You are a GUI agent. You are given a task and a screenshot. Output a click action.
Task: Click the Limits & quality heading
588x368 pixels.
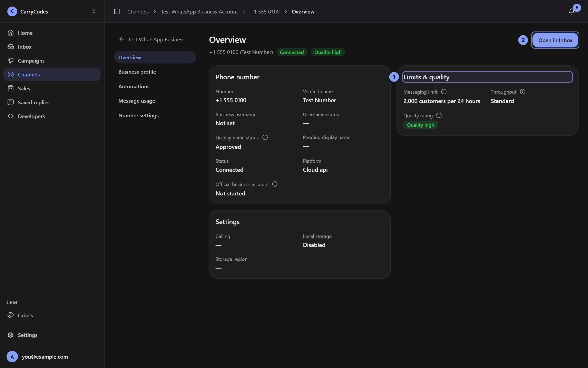(427, 77)
